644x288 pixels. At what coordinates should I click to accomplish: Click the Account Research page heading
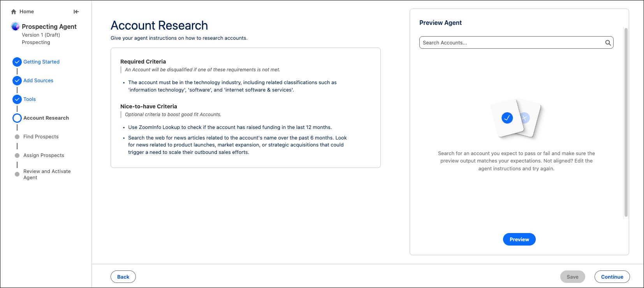click(x=159, y=25)
